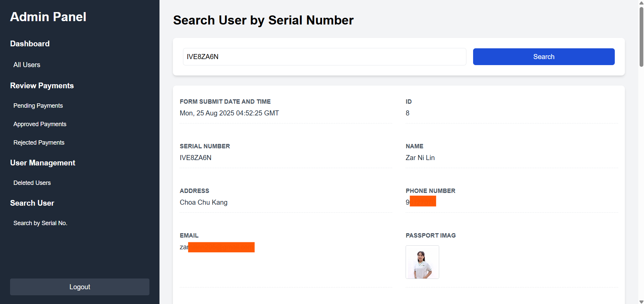Screen dimensions: 644x304
Task: Select Search by Serial No. link
Action: pos(40,223)
